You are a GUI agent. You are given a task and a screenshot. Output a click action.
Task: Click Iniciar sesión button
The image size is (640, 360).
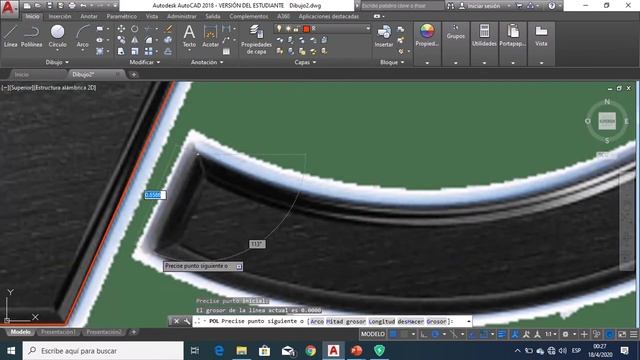coord(483,6)
